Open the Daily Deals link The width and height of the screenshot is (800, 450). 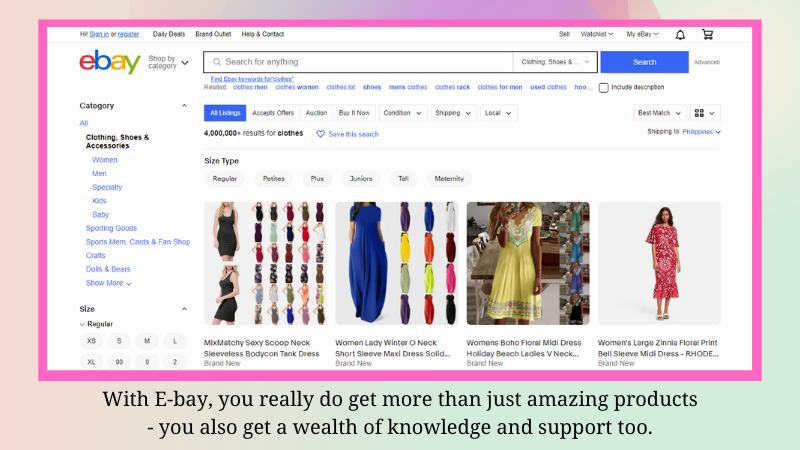(x=169, y=34)
